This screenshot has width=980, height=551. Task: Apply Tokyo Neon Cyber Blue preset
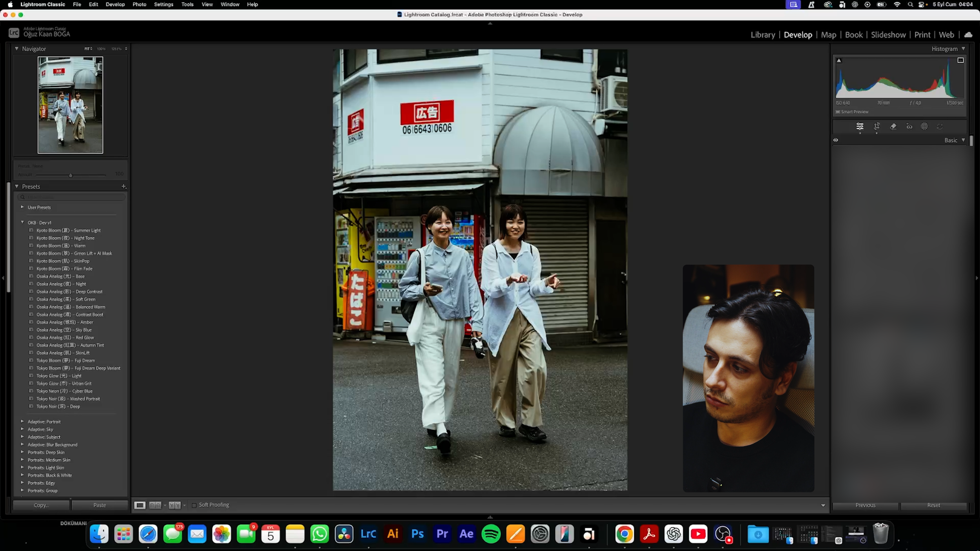pos(65,391)
